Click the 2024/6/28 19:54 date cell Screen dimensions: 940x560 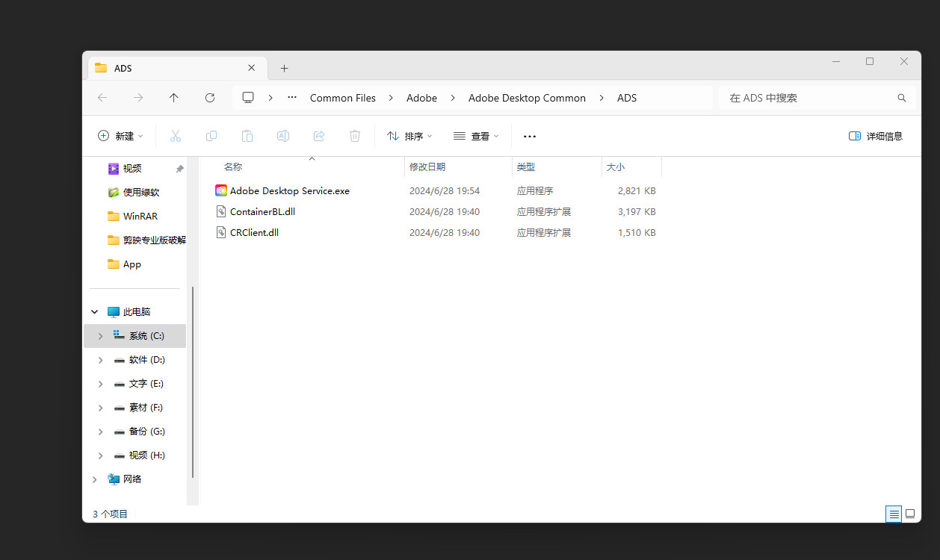[445, 191]
